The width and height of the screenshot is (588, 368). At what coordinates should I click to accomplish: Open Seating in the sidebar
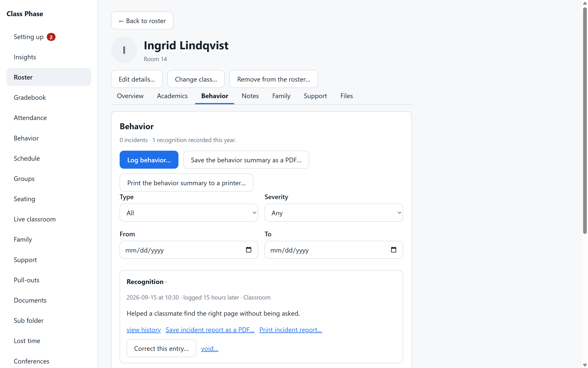click(x=49, y=199)
